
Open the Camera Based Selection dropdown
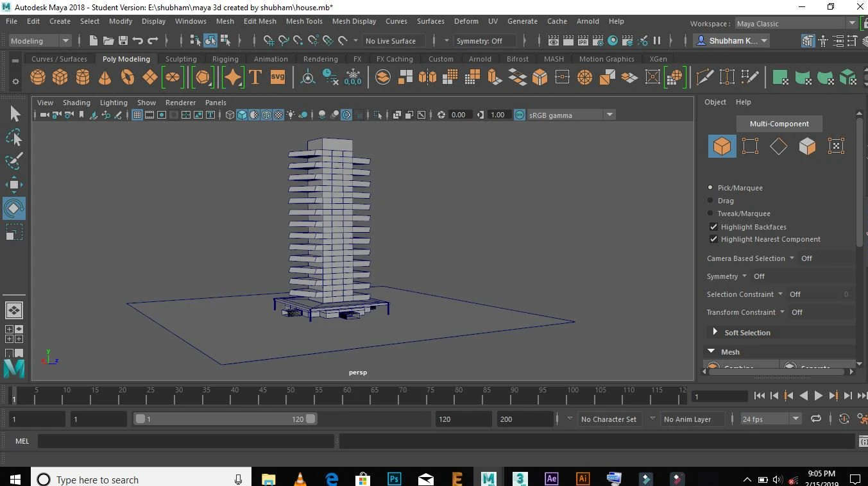(751, 258)
